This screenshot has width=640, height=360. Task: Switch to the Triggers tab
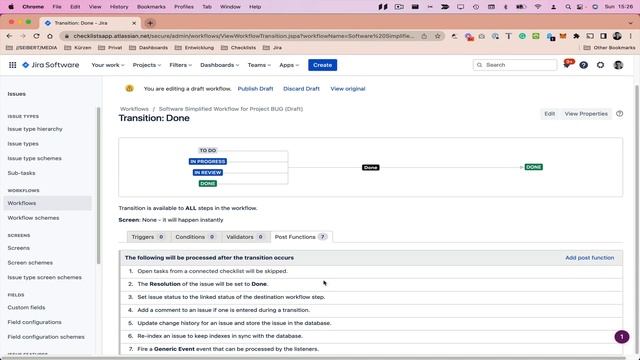(x=148, y=237)
